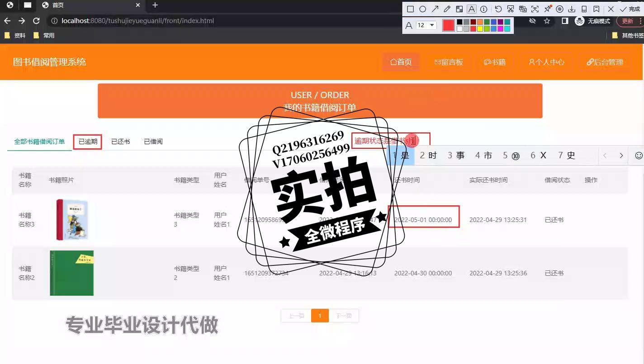Image resolution: width=644 pixels, height=364 pixels.
Task: Click the crossed-out eye icon in address bar
Action: tap(532, 21)
